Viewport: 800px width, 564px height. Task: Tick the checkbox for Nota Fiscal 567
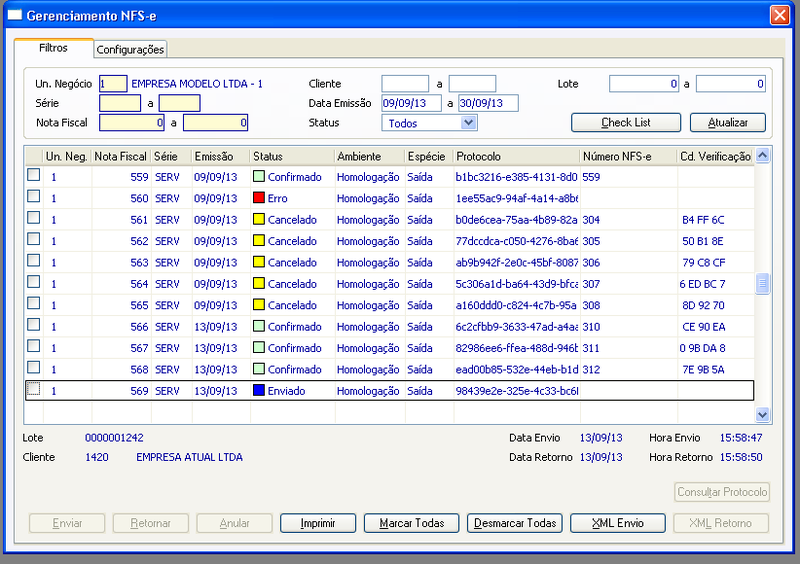[x=34, y=347]
